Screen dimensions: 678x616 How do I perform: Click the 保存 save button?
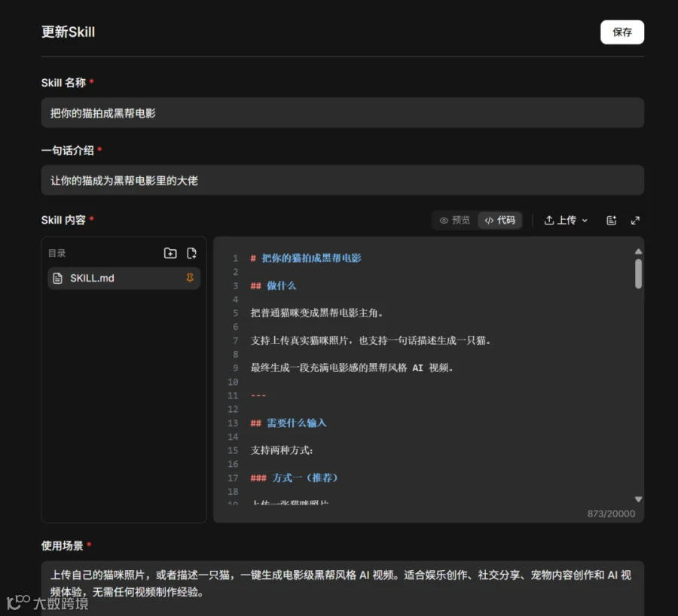point(621,32)
